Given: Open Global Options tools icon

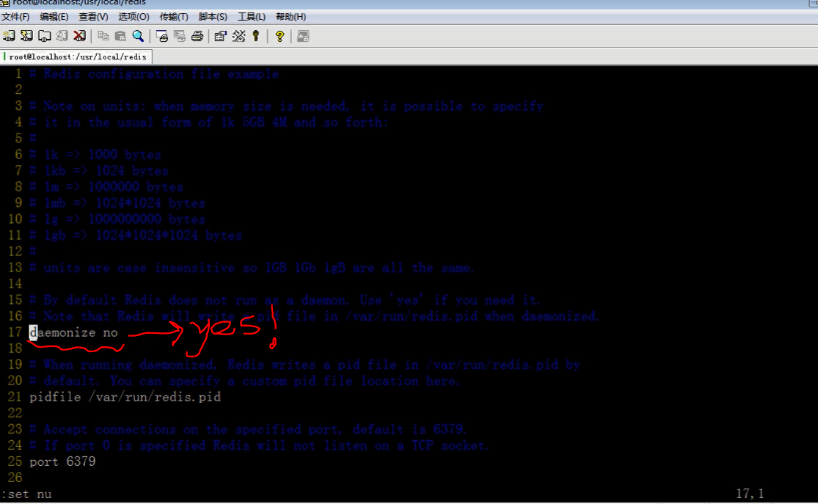Looking at the screenshot, I should click(239, 36).
